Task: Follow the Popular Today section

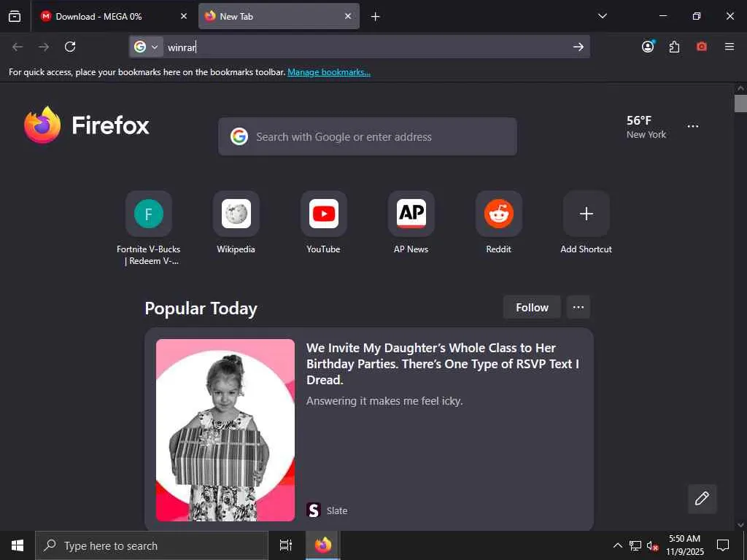Action: coord(532,308)
